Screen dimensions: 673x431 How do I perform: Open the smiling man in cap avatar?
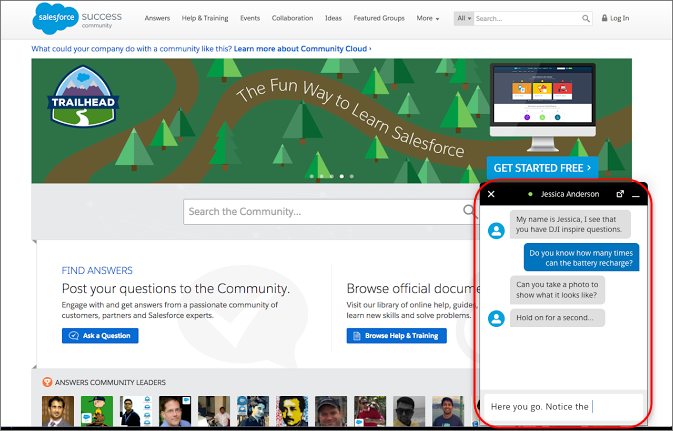pyautogui.click(x=331, y=411)
